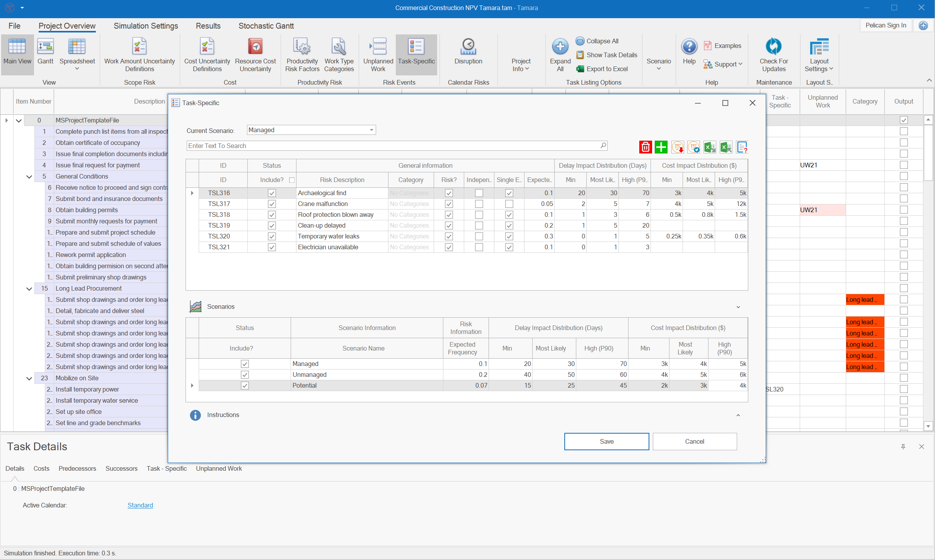Select Cost Uncertainty Definitions tool
Viewport: 935px width, 560px height.
pyautogui.click(x=207, y=54)
